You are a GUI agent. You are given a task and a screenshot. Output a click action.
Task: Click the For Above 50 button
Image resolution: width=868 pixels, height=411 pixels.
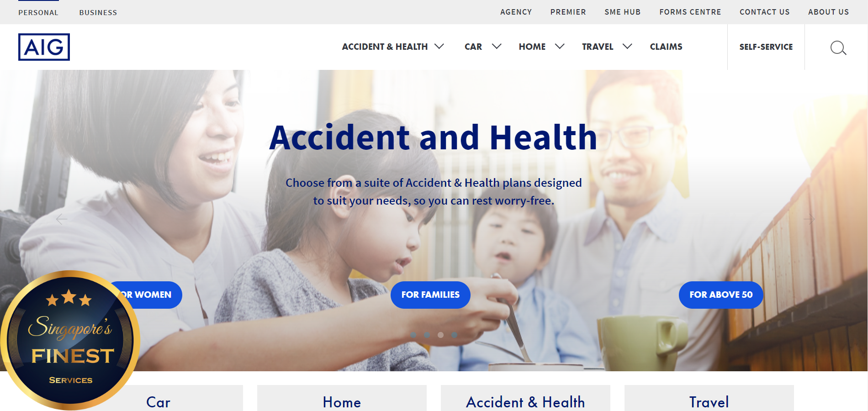pyautogui.click(x=721, y=295)
